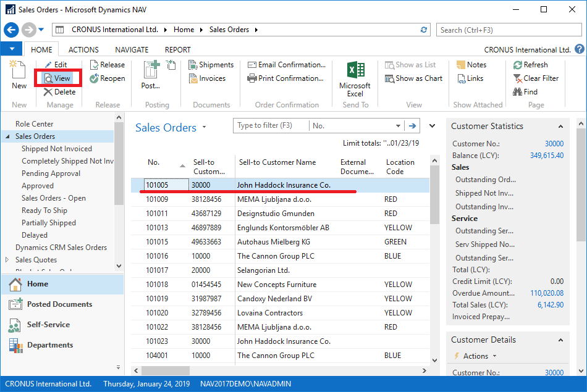Expand the Sales Quotes tree node

(7, 259)
